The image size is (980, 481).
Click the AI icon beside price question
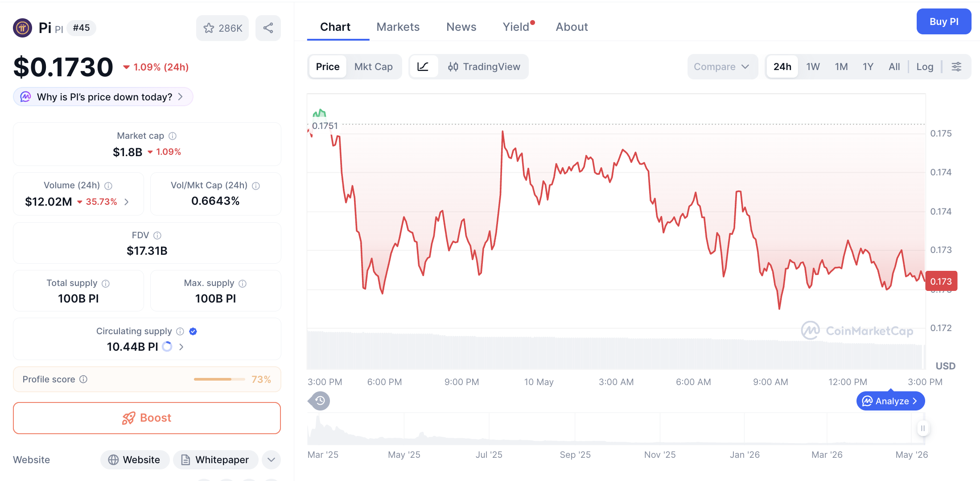(26, 97)
